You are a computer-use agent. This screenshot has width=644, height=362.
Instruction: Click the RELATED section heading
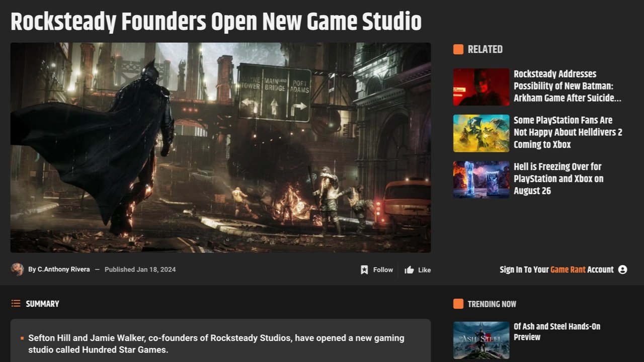[x=485, y=49]
